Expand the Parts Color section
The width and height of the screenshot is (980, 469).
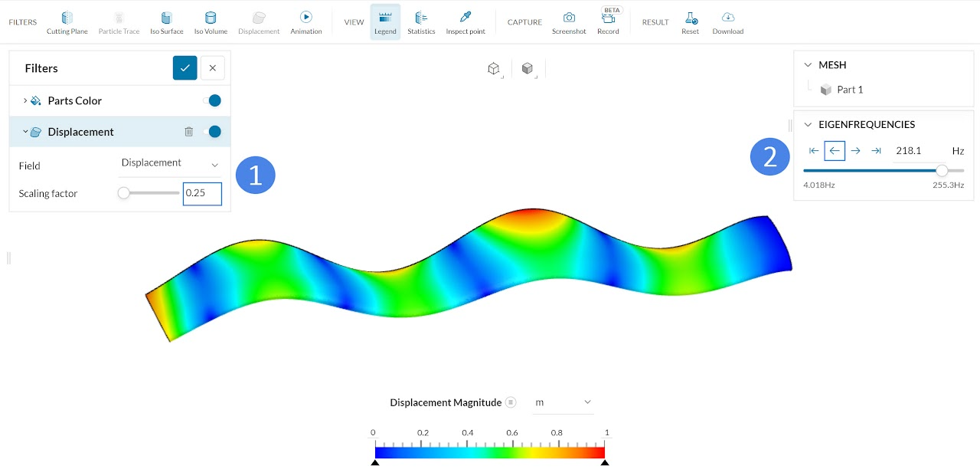[x=25, y=100]
